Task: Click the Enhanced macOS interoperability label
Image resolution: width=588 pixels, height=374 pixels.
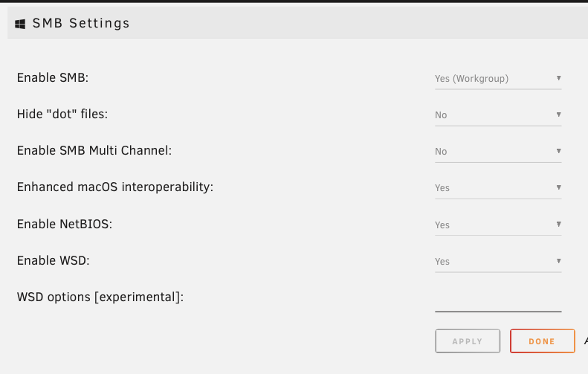Action: [x=115, y=187]
